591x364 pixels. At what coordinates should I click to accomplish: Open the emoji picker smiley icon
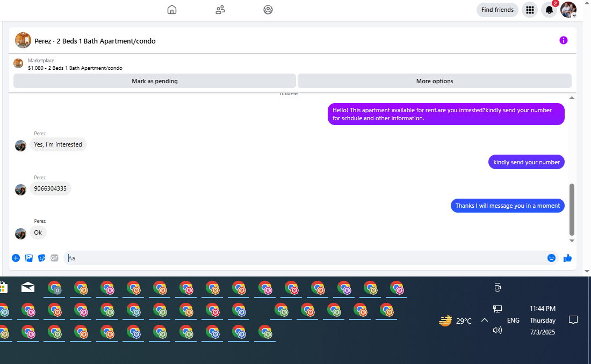tap(551, 258)
